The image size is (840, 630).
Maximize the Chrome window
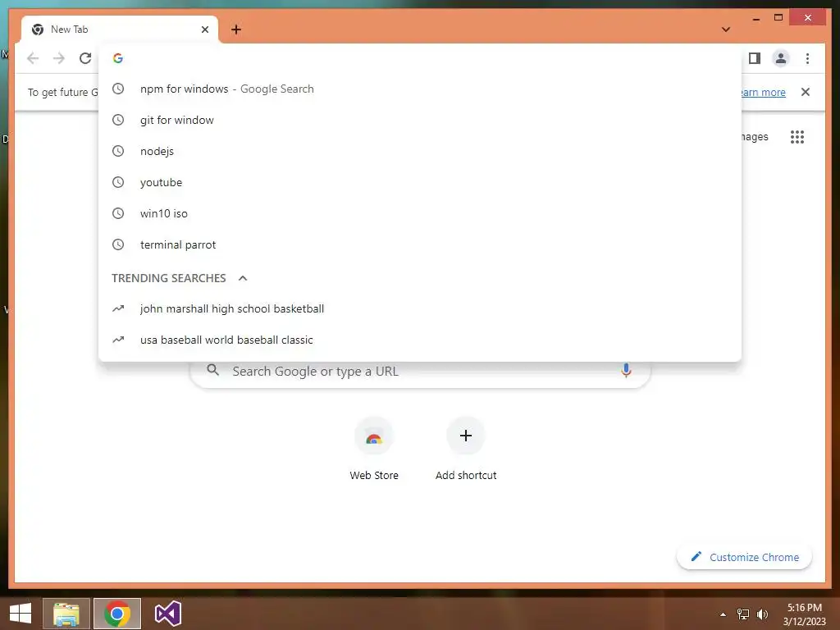(x=778, y=18)
